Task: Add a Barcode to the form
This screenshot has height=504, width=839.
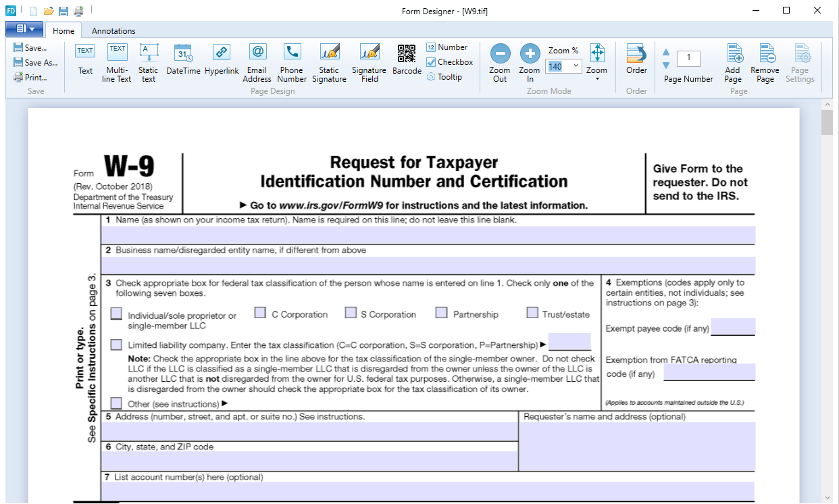Action: point(407,61)
